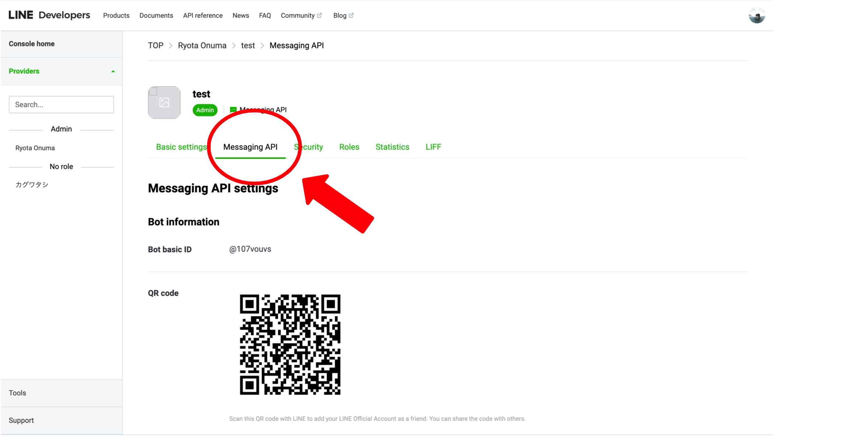Click the カグワタシ provider item
This screenshot has width=868, height=437.
coord(32,184)
